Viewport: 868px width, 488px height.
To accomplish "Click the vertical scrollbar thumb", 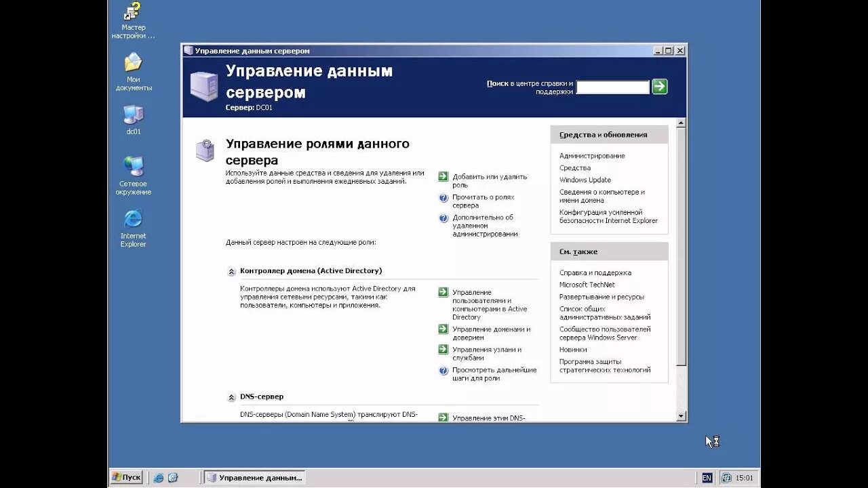I will coord(682,246).
